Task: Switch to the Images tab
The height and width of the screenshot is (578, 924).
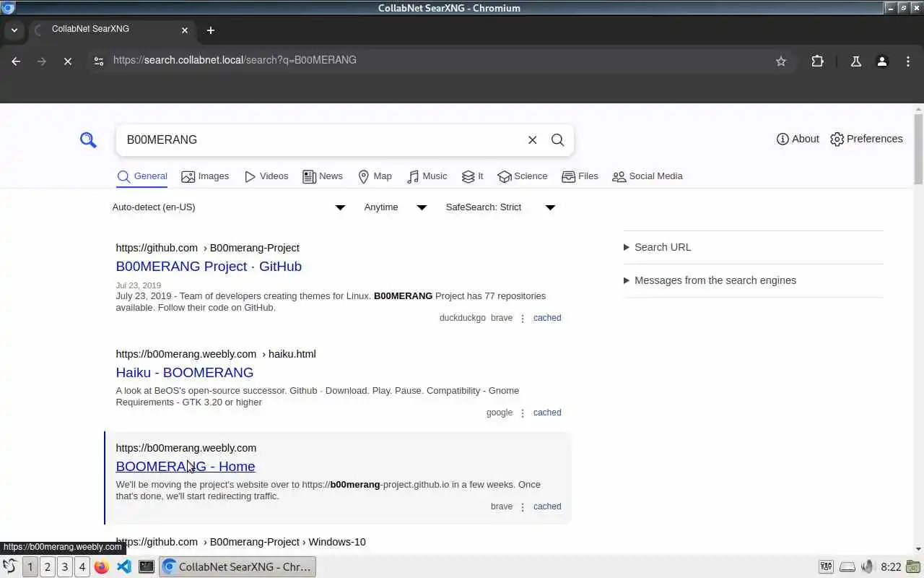Action: (x=205, y=176)
